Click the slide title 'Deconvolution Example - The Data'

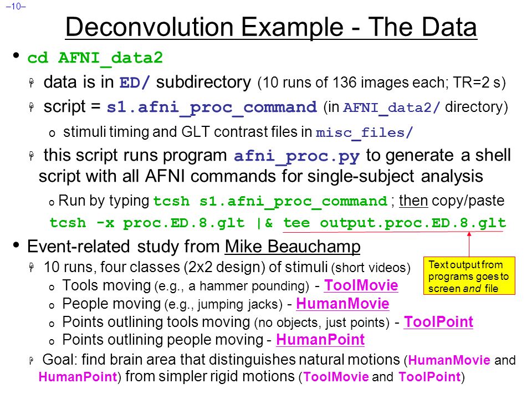point(271,27)
